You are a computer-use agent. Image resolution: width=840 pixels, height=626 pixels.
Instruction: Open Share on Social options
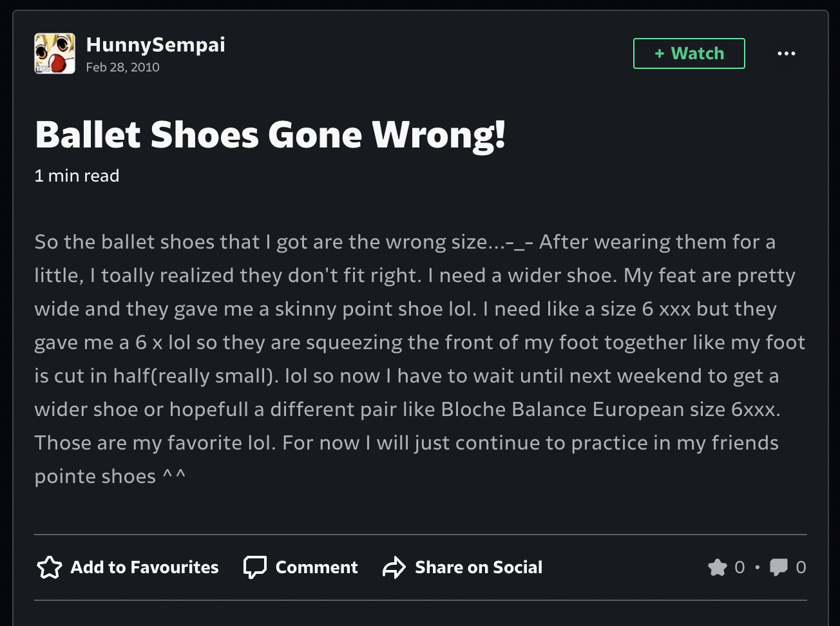(462, 567)
